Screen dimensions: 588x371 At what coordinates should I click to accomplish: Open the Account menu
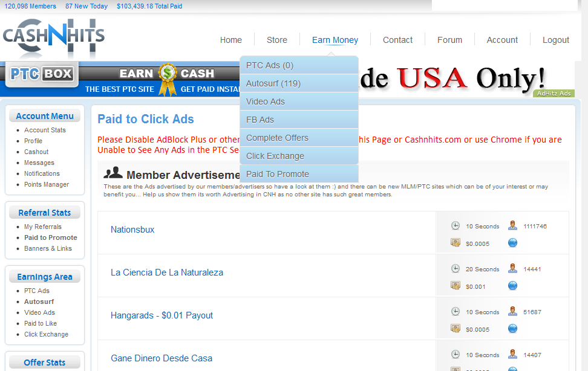pyautogui.click(x=502, y=40)
